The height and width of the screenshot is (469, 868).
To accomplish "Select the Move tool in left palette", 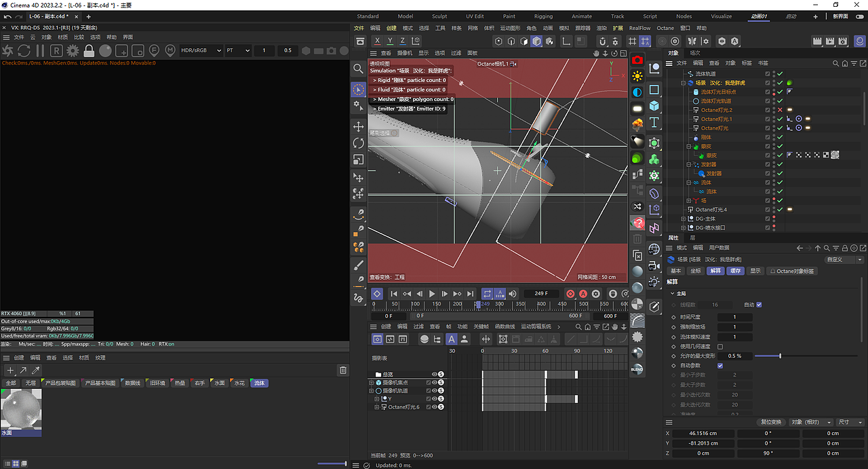I will point(359,127).
